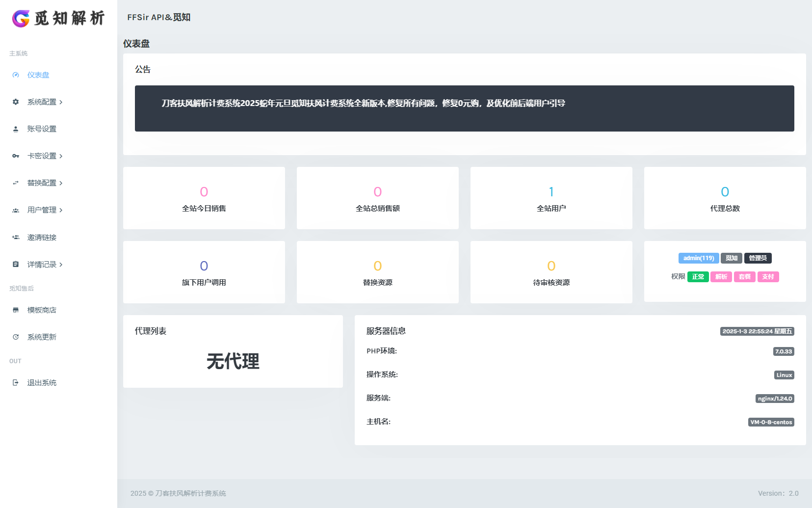Open 账号设置 via its user icon

pyautogui.click(x=15, y=129)
